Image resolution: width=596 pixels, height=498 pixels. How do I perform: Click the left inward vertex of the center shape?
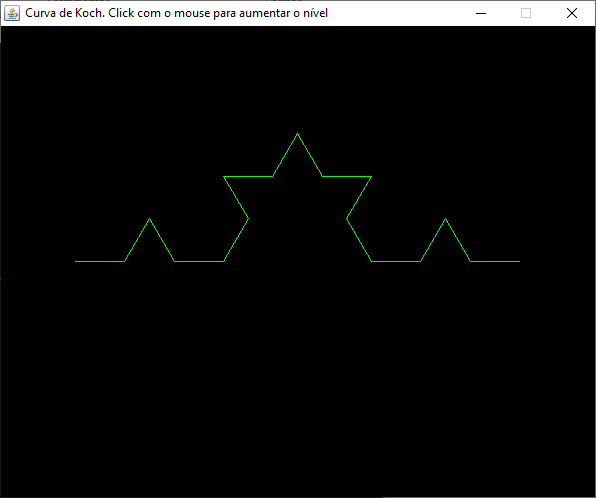248,219
